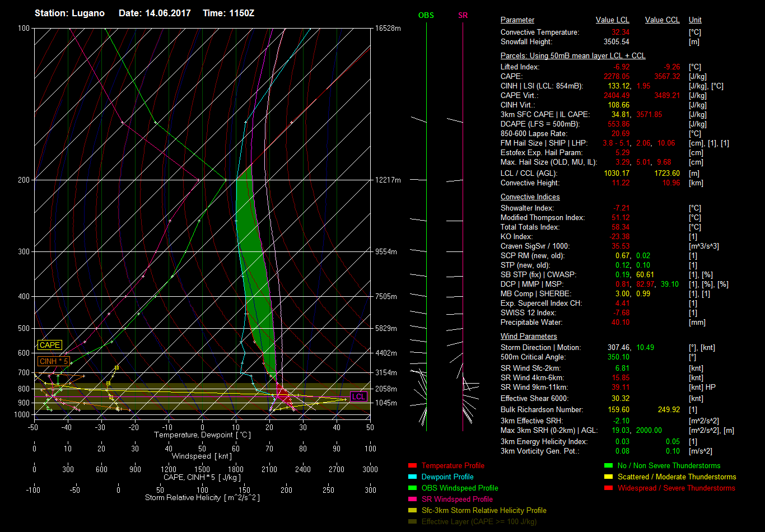Click the magenta LCL marker label
Screen dimensions: 765x532
[x=358, y=397]
